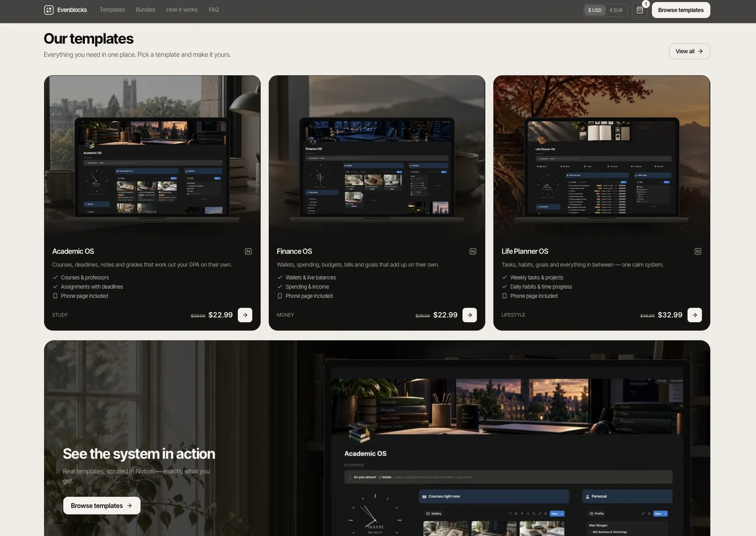Switch currency to $ USD
756x536 pixels.
point(595,10)
